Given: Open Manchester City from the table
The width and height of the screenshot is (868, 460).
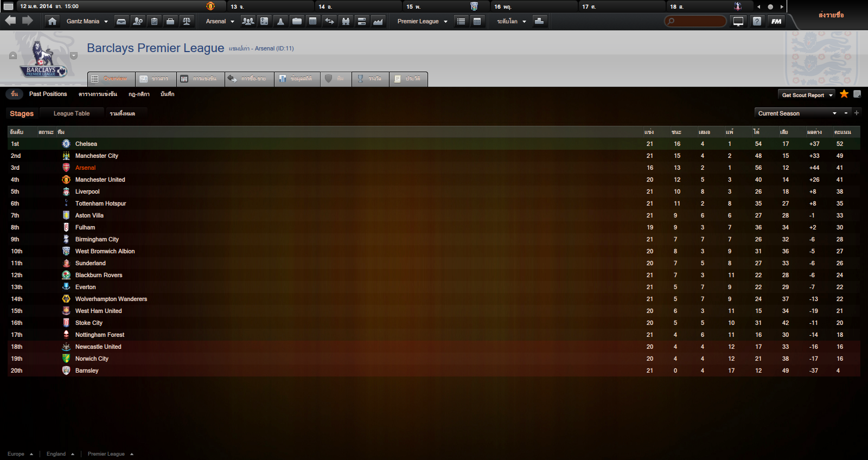Looking at the screenshot, I should pyautogui.click(x=97, y=156).
